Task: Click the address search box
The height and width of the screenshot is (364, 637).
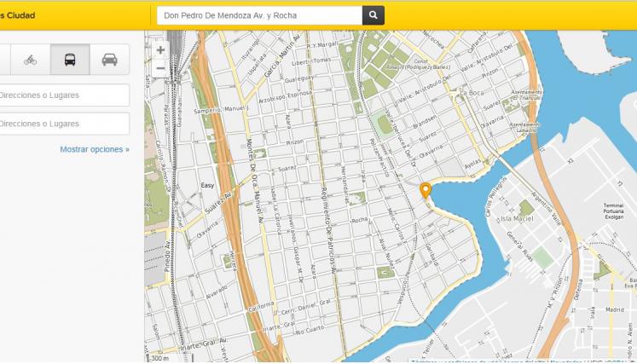Action: coord(258,15)
